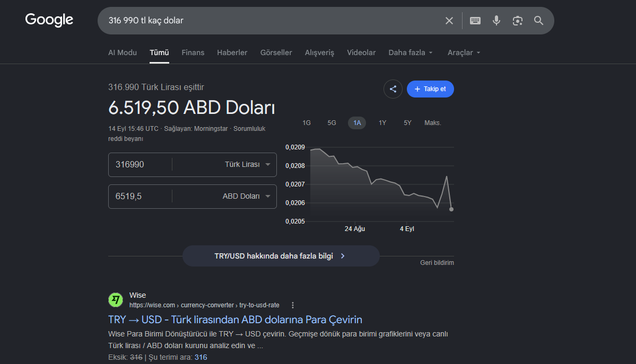Image resolution: width=636 pixels, height=364 pixels.
Task: Click the 316990 amount input field
Action: point(140,165)
